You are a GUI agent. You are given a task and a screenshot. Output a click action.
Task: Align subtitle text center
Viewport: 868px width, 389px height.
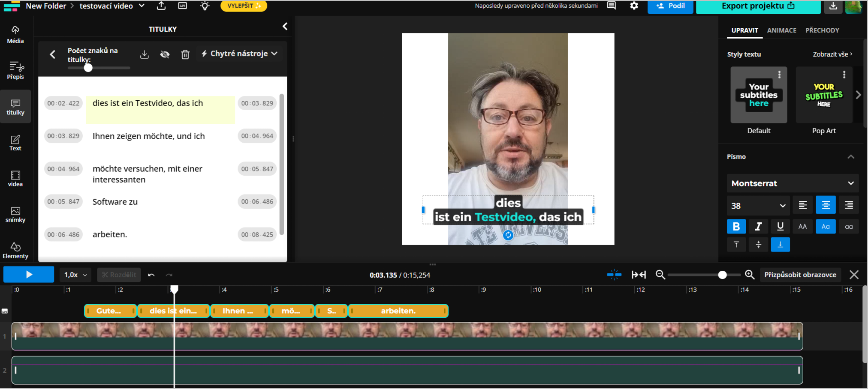826,205
